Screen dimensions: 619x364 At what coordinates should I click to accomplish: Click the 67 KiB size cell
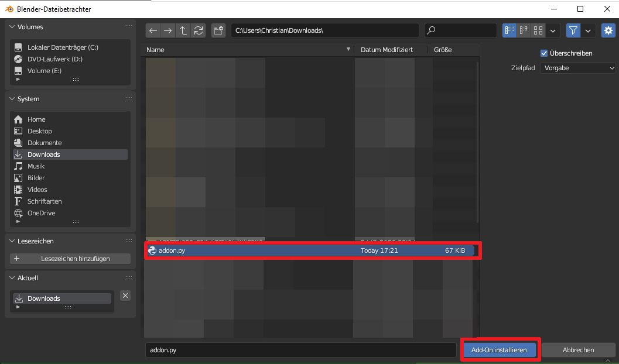tap(455, 250)
